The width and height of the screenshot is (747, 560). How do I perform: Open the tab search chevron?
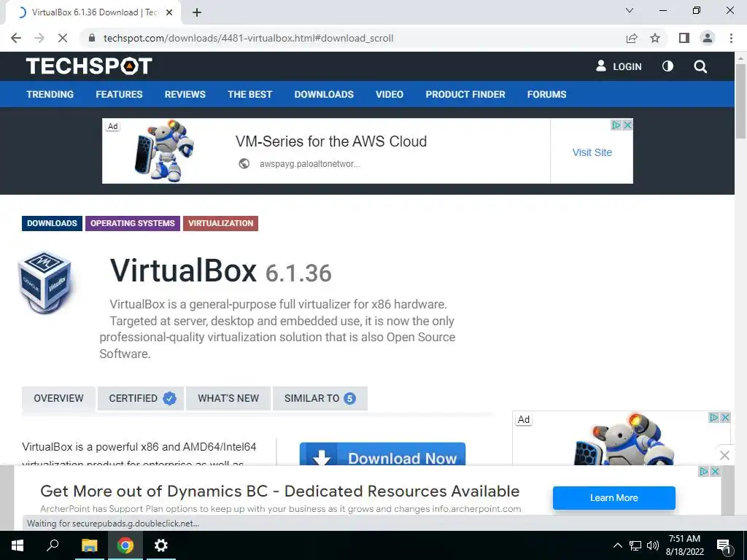click(x=630, y=10)
